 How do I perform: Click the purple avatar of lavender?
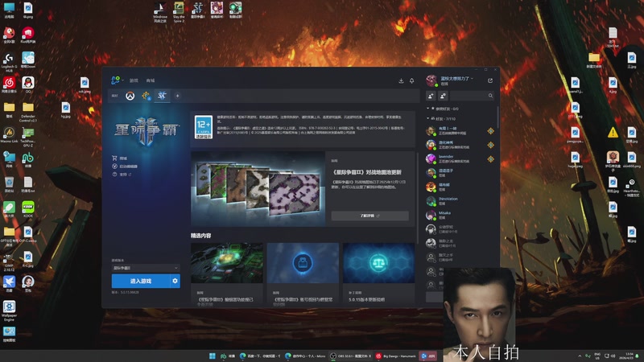431,158
